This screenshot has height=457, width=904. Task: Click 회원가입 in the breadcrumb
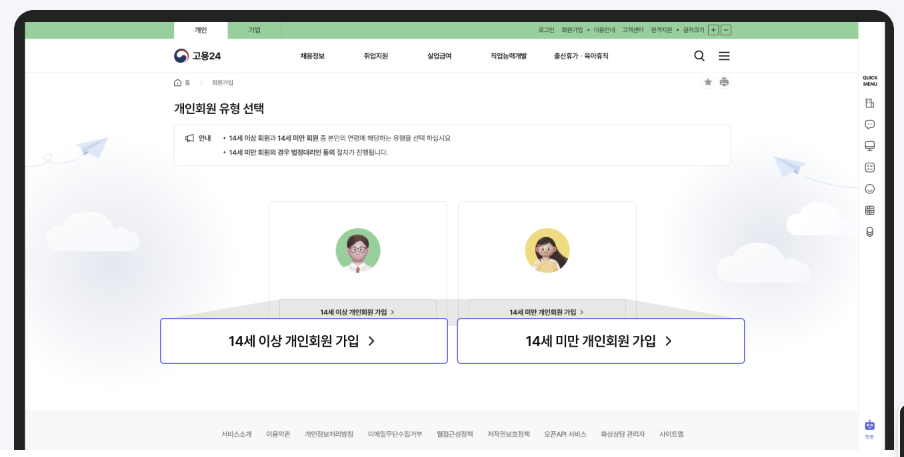[x=223, y=82]
